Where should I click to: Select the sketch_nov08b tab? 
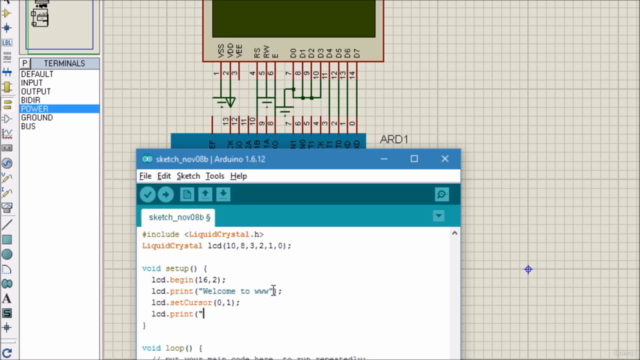click(x=178, y=217)
